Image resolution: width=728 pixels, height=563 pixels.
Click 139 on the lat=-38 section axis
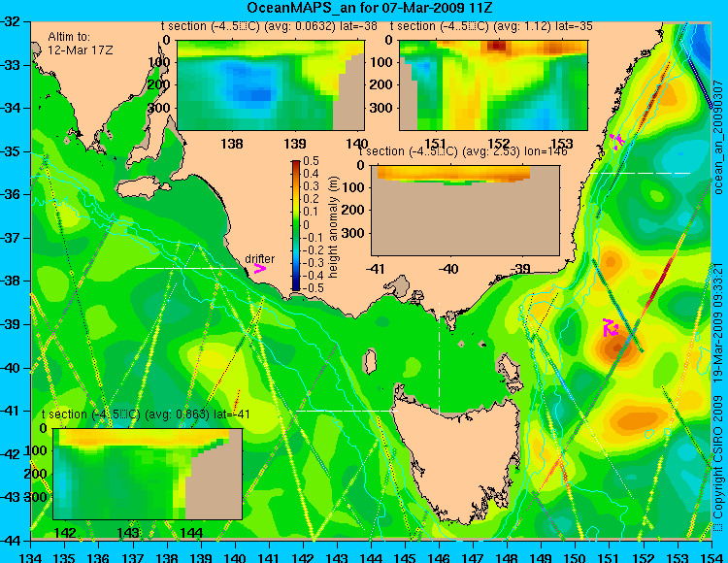295,144
